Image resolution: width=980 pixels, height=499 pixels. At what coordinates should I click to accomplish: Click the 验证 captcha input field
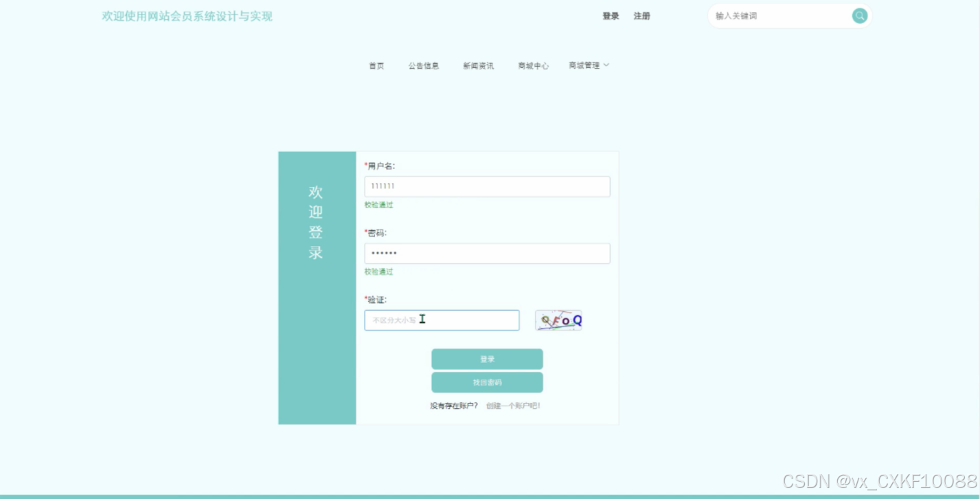tap(442, 320)
